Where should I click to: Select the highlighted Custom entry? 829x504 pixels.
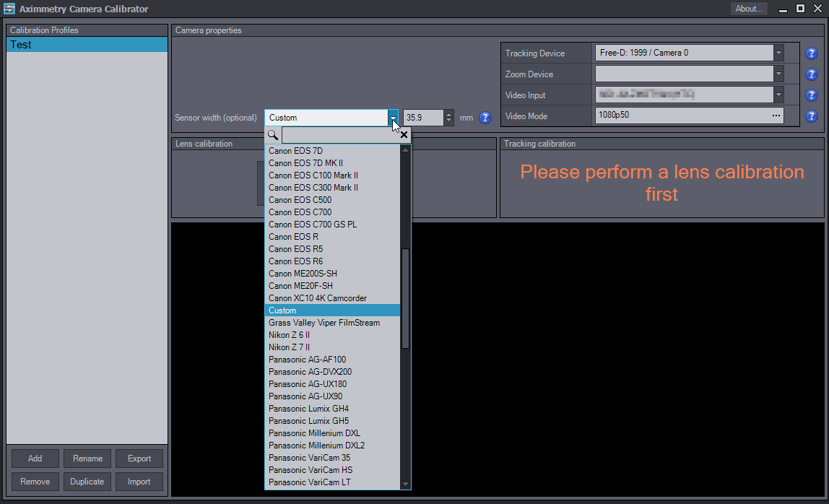tap(332, 310)
